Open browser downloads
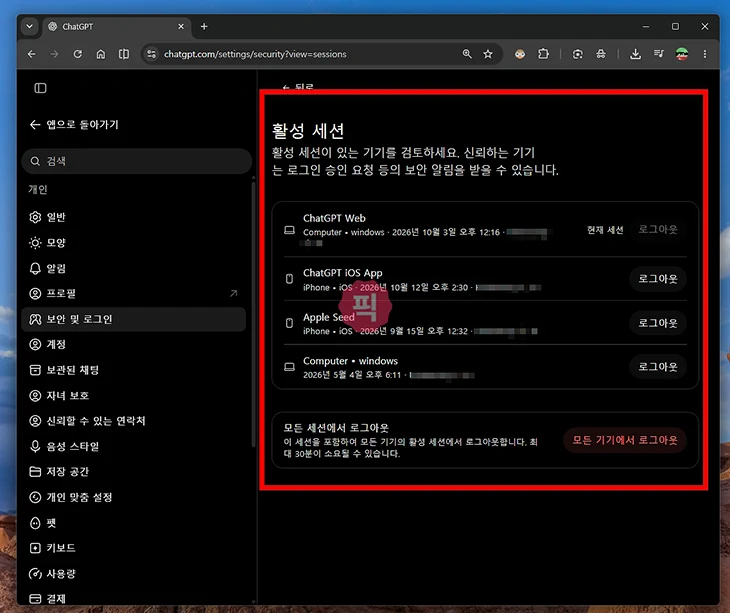 pos(635,54)
